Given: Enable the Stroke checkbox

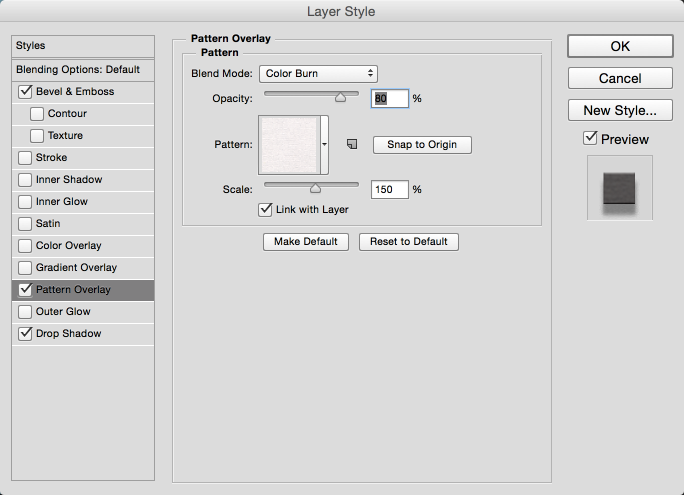Looking at the screenshot, I should click(25, 157).
